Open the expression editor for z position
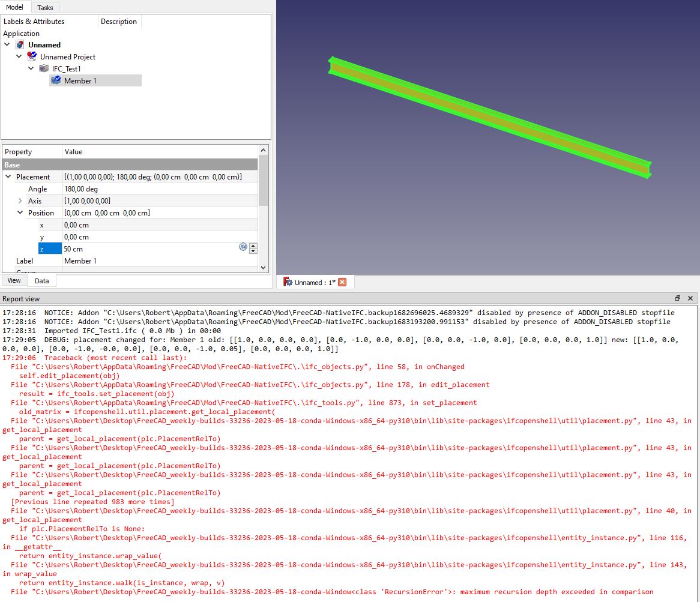This screenshot has height=602, width=700. point(243,247)
